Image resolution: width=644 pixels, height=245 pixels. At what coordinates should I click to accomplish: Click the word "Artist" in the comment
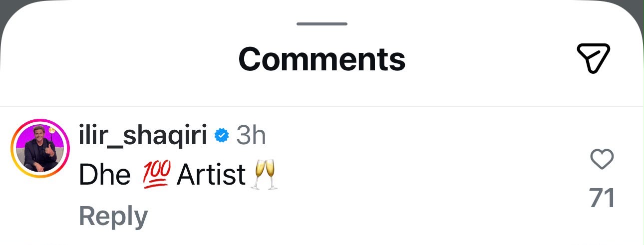click(211, 175)
